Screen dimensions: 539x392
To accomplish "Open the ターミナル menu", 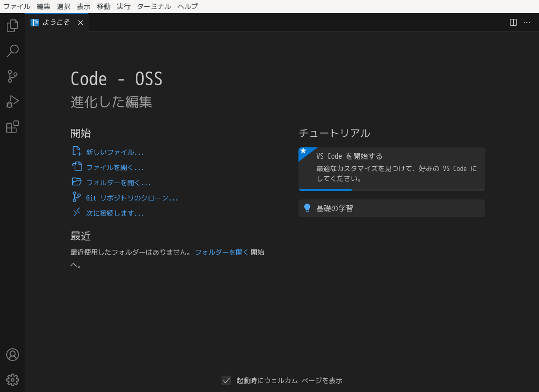I will click(154, 6).
